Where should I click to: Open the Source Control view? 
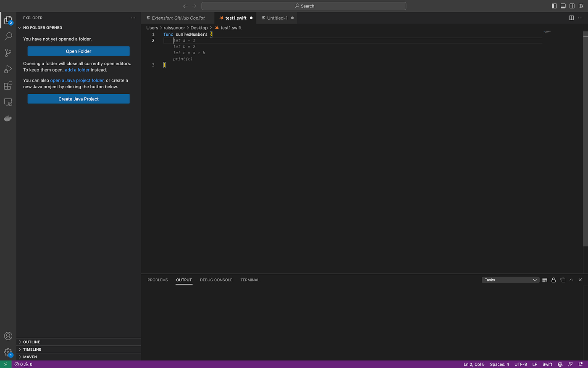click(8, 53)
